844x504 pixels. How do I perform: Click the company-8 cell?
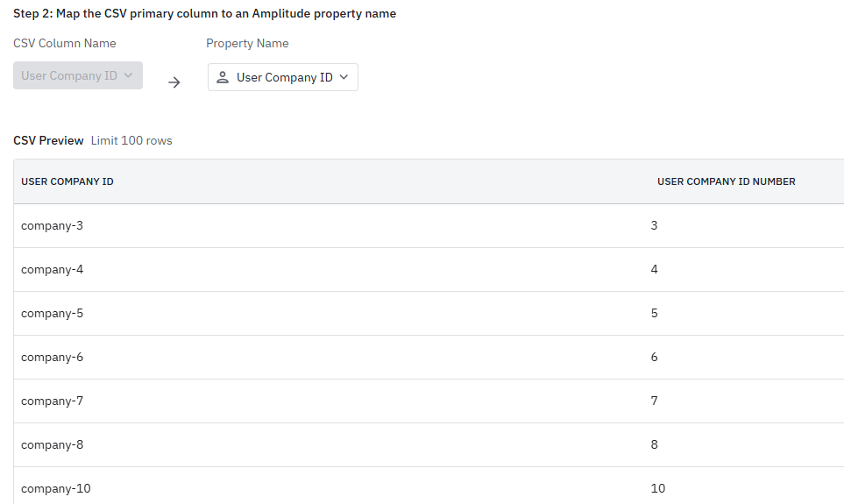pos(53,444)
